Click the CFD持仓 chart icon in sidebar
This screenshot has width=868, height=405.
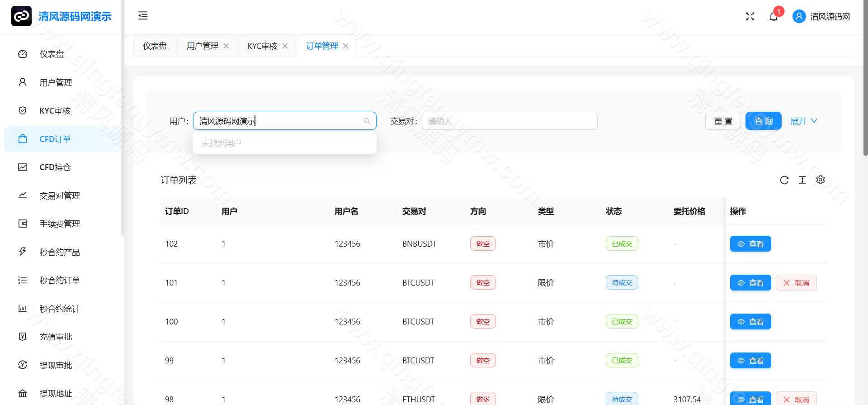pos(23,167)
